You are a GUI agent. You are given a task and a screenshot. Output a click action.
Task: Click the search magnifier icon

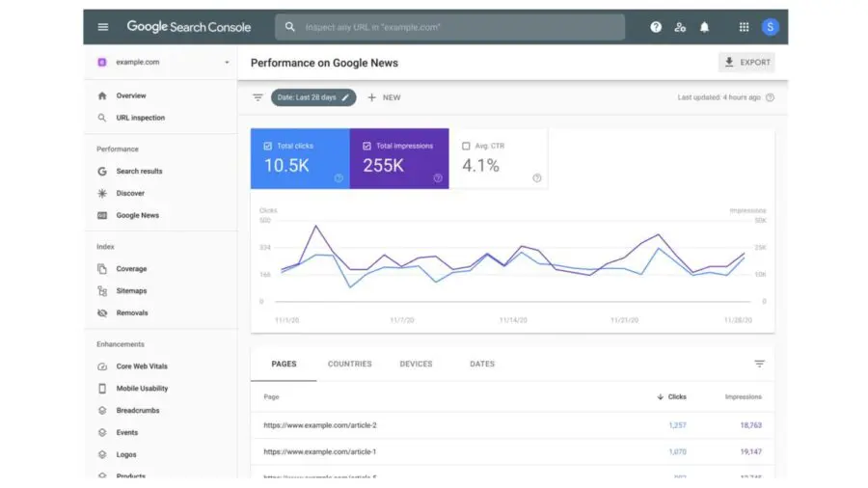[x=290, y=27]
